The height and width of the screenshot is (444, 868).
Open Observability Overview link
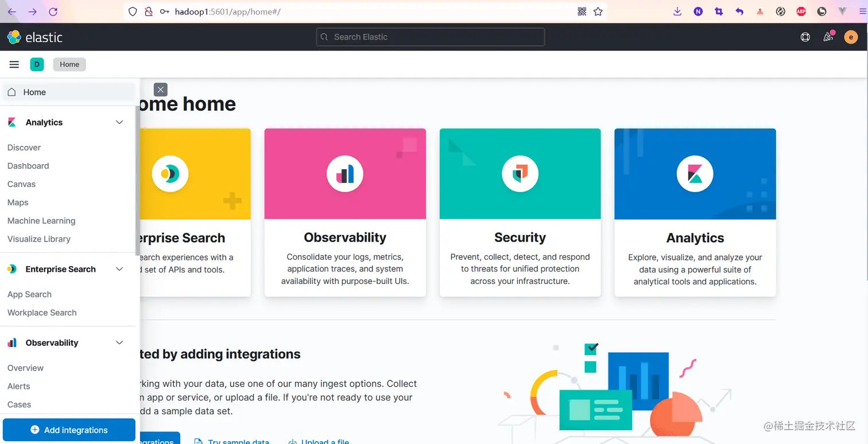tap(25, 368)
